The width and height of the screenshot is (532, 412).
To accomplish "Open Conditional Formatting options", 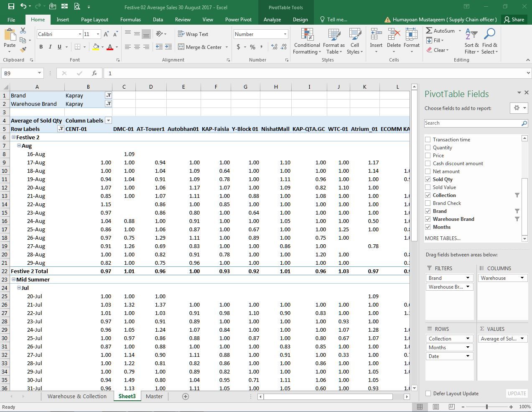I will click(307, 41).
